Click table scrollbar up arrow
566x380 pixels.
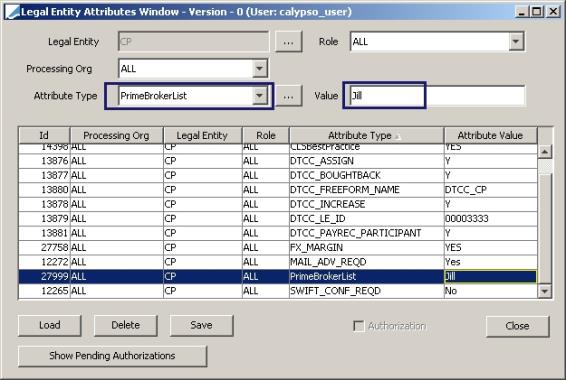click(544, 152)
